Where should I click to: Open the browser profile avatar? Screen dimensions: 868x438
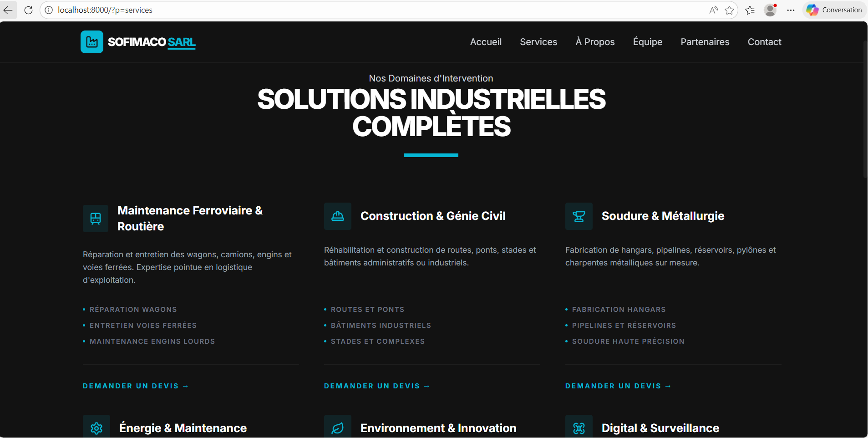coord(770,10)
